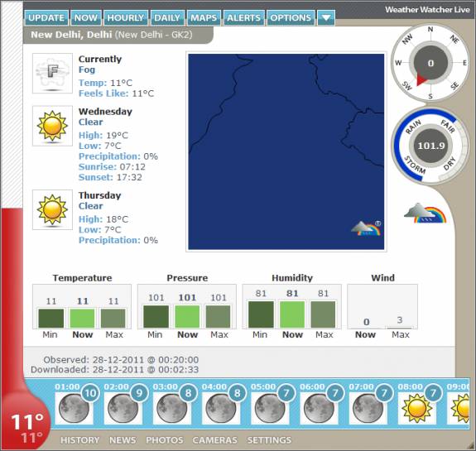Click the barometer pressure gauge

click(x=431, y=146)
